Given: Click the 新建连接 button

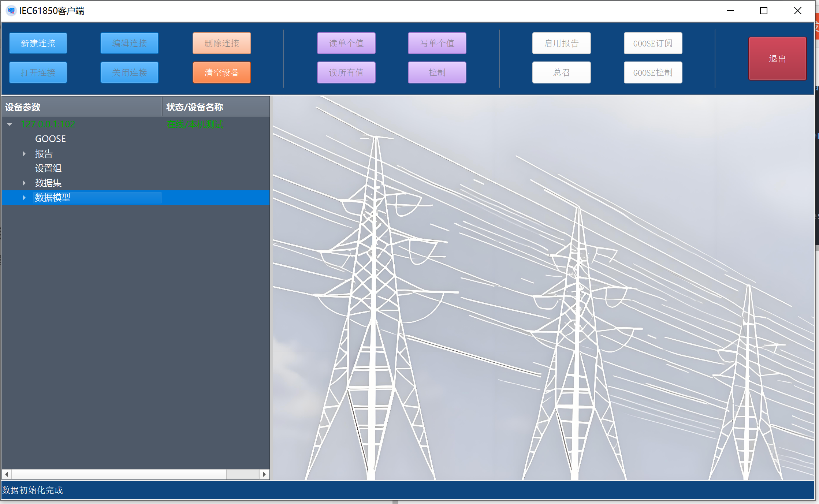Looking at the screenshot, I should point(38,43).
